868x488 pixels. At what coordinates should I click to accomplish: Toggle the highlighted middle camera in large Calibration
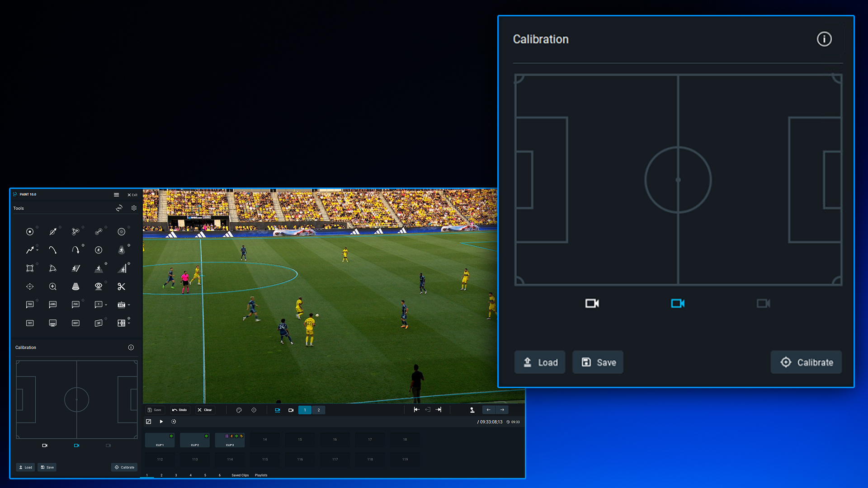678,304
